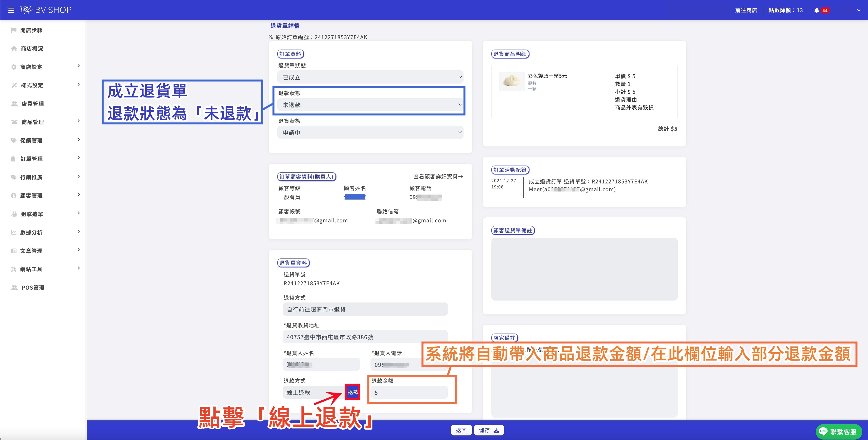
Task: Click the 彩色饅頭 product thumbnail
Action: (511, 81)
